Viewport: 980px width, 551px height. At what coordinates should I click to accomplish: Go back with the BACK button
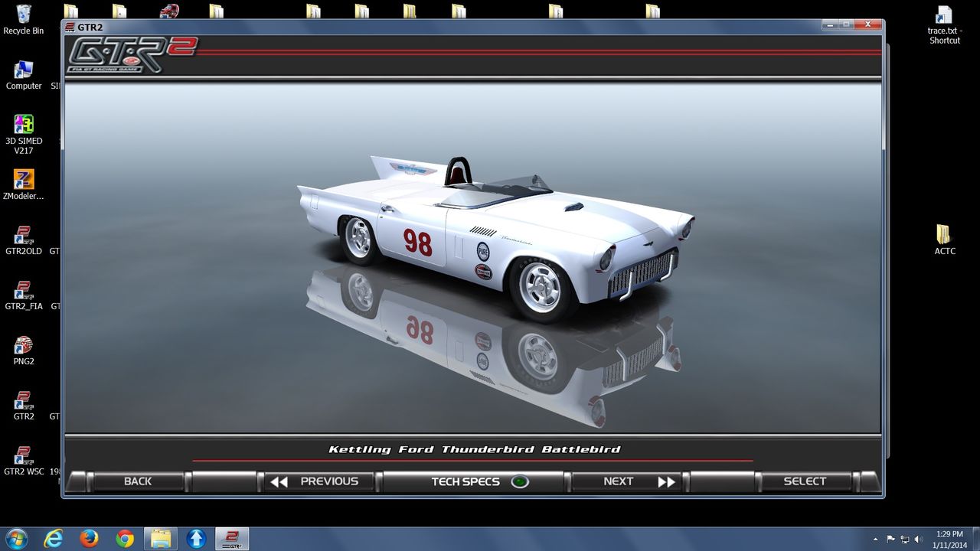(x=138, y=481)
